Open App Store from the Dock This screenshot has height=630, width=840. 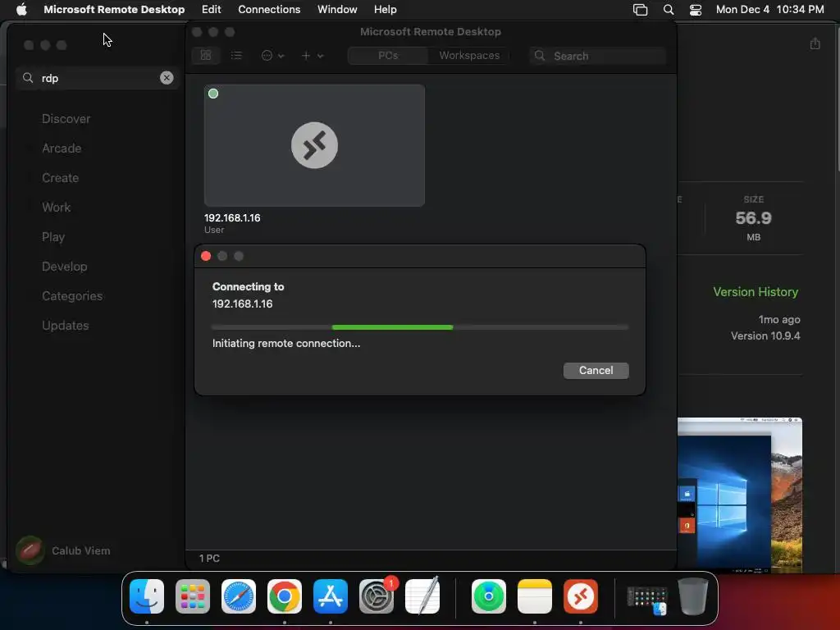coord(331,596)
